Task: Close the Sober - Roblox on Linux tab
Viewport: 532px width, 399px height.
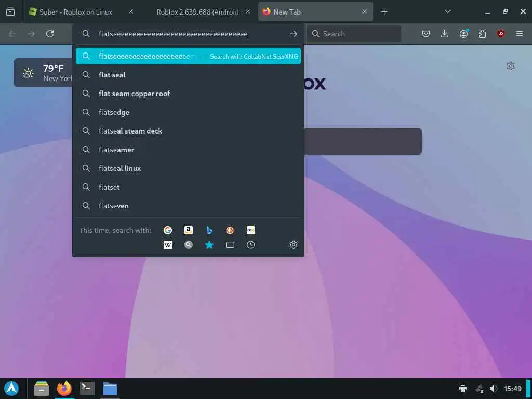Action: pos(131,11)
